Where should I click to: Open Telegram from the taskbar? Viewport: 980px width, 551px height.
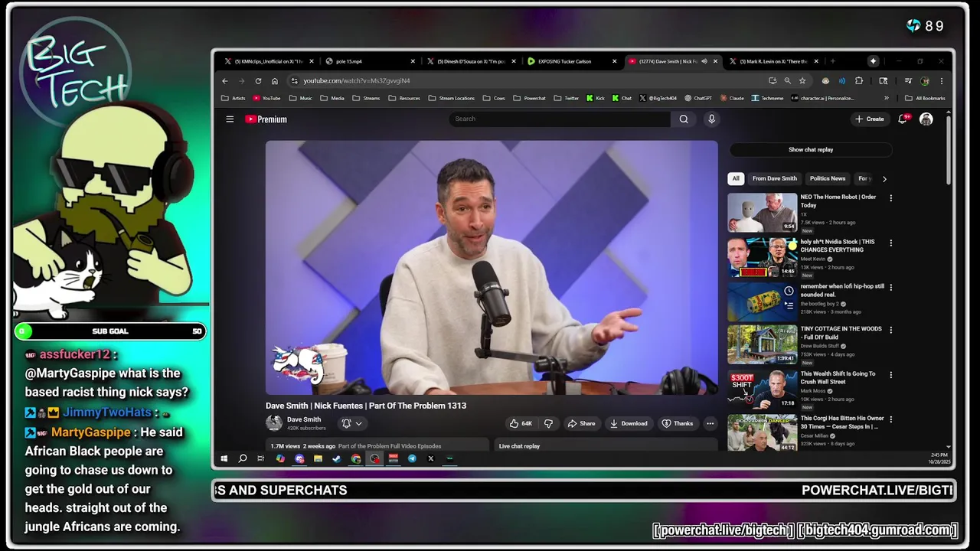coord(412,458)
